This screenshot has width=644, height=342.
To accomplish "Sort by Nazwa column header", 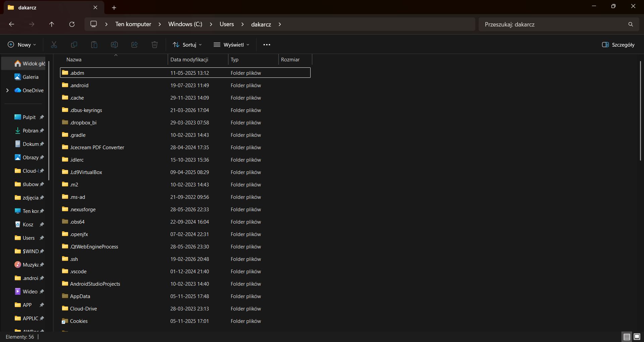I will coord(114,59).
